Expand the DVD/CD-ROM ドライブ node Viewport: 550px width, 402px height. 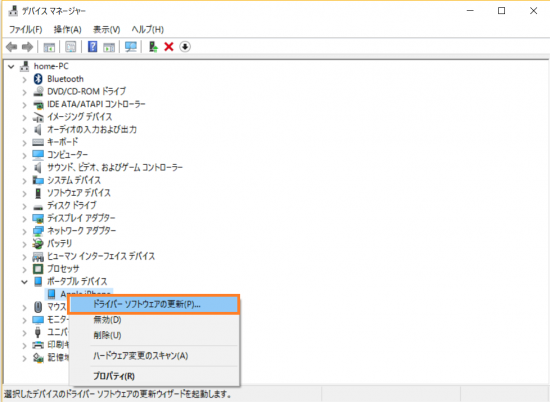(x=24, y=92)
